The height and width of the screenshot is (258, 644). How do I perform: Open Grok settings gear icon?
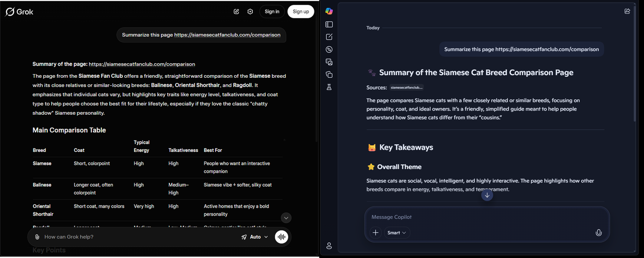coord(250,12)
